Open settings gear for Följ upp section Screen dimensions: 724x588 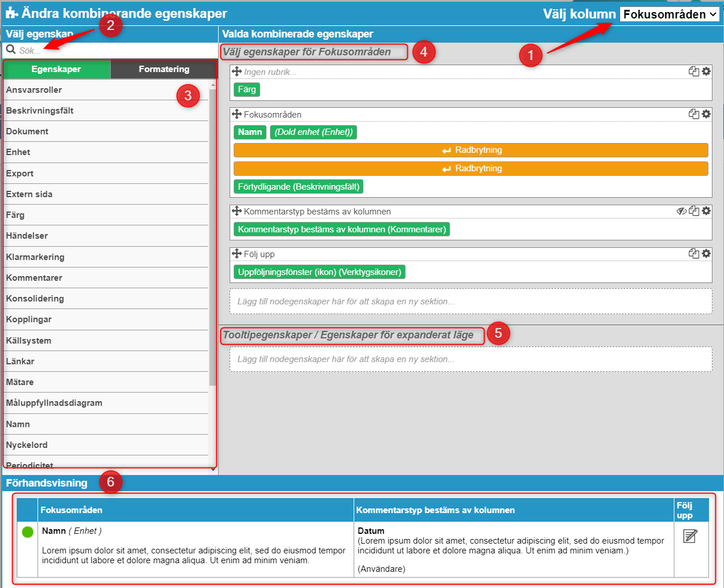pyautogui.click(x=706, y=253)
